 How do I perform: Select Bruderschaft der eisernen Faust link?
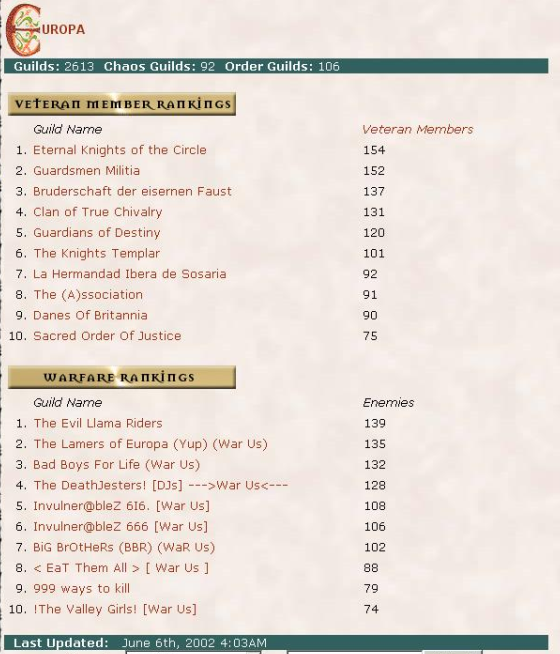click(132, 191)
